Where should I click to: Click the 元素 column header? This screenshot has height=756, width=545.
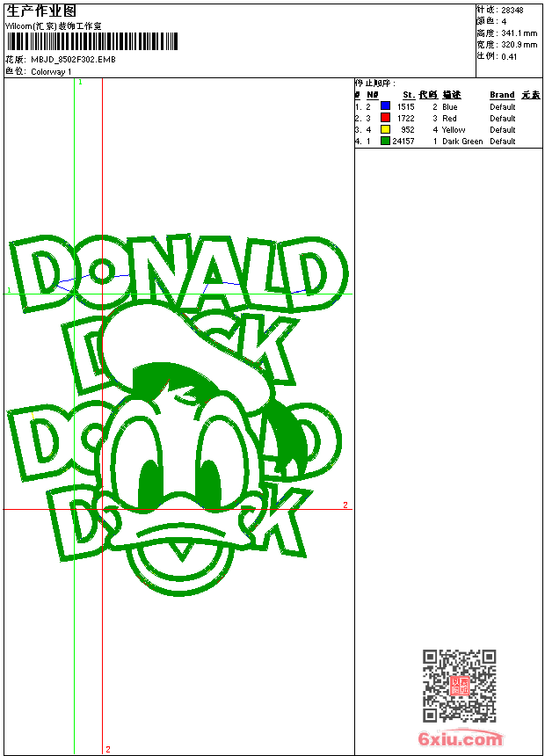click(x=531, y=95)
